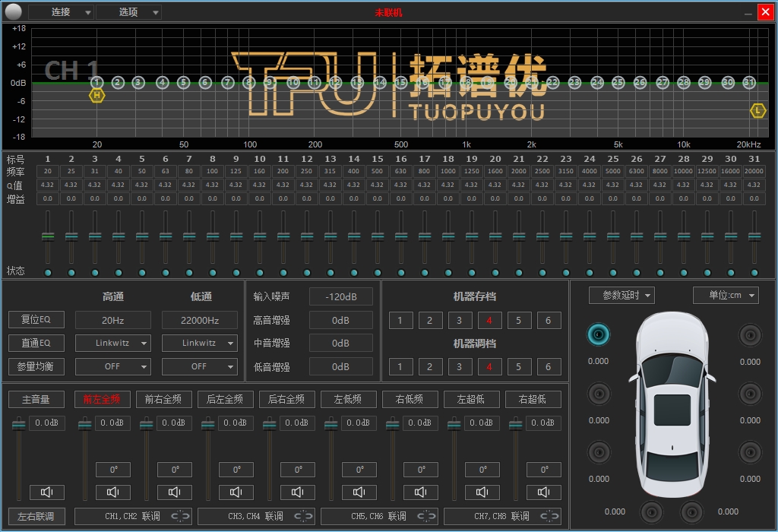
Task: Select EQ node 6 on the curve
Action: click(x=205, y=82)
